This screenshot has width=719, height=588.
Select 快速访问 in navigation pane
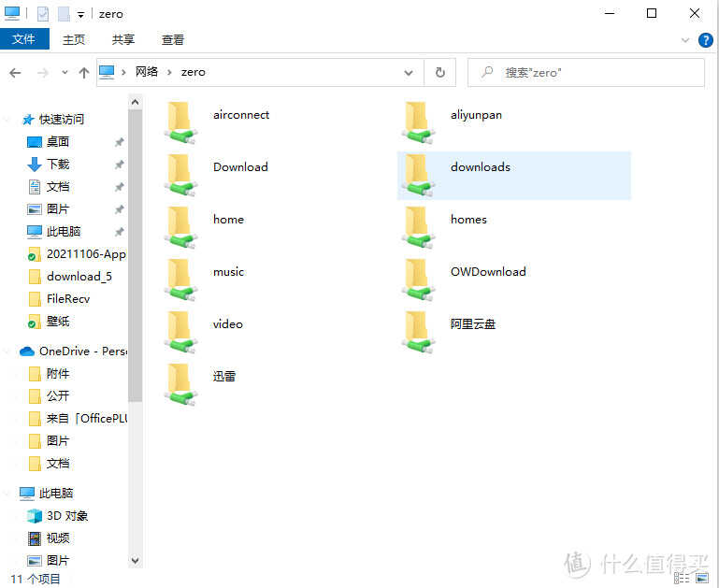[x=62, y=120]
